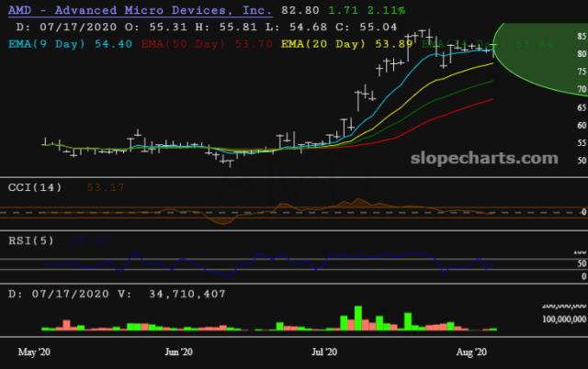Click the EMA 20 Day value 53.89
The height and width of the screenshot is (369, 588).
[x=394, y=44]
